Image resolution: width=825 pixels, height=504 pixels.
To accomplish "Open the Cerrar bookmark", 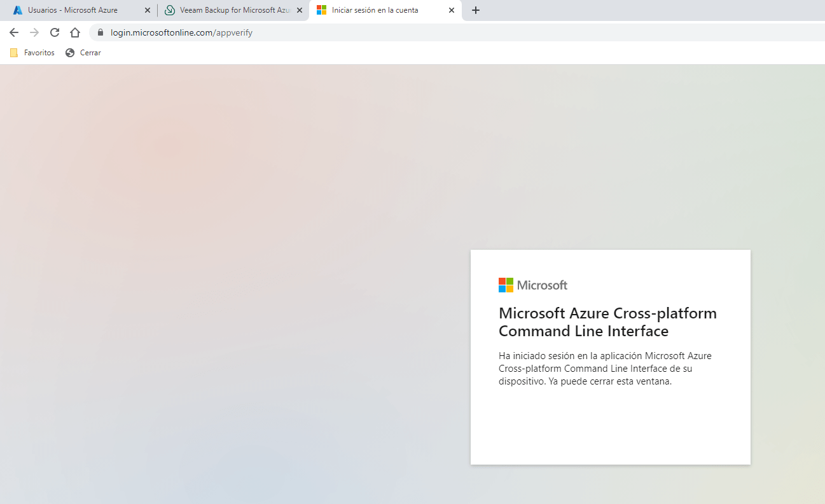I will coord(83,53).
